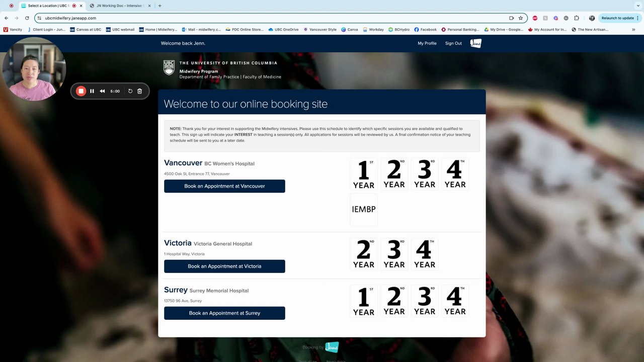Screen dimensions: 644x362
Task: Open a new browser tab
Action: (x=160, y=6)
